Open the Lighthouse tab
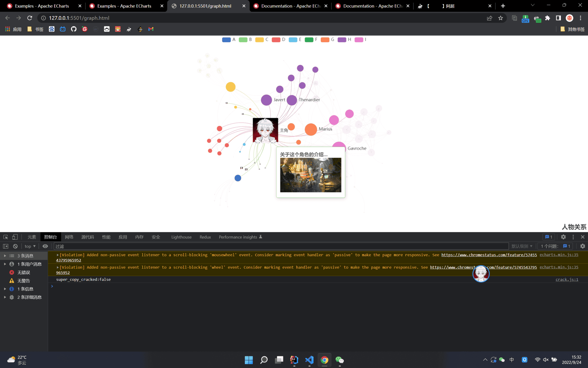588x368 pixels. 181,237
